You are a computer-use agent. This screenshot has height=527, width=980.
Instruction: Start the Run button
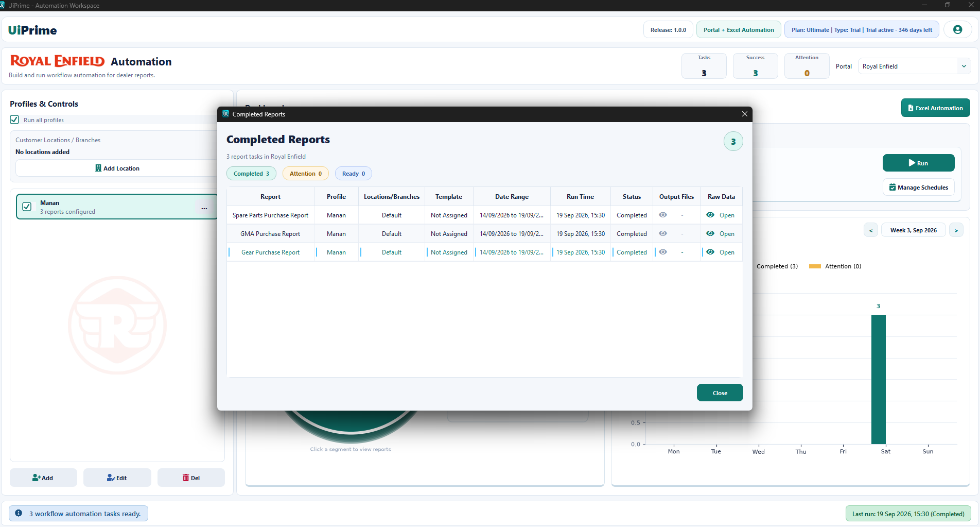tap(918, 163)
